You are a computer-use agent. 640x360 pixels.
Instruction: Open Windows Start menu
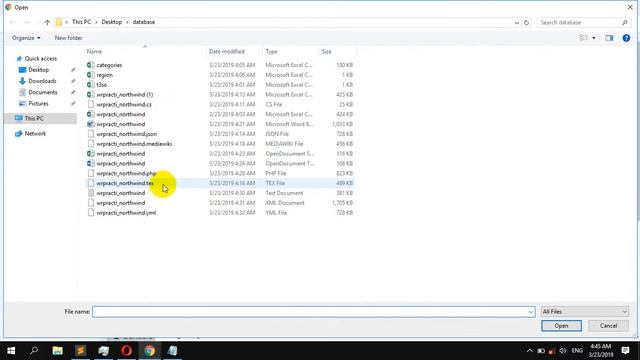[x=11, y=351]
